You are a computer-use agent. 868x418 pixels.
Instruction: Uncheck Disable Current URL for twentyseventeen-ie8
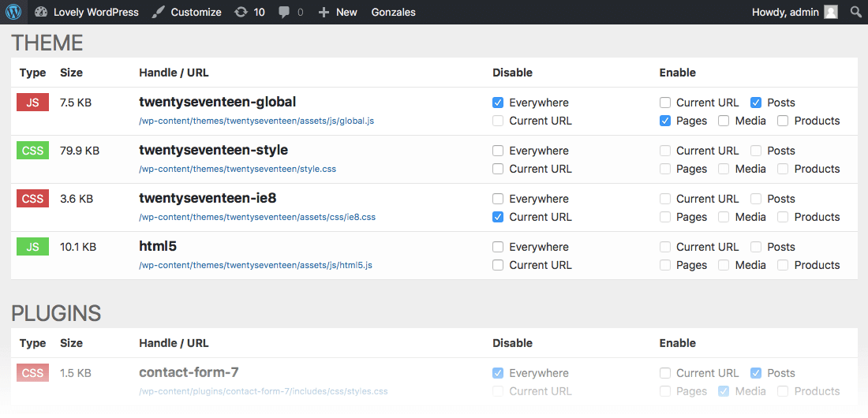coord(498,217)
